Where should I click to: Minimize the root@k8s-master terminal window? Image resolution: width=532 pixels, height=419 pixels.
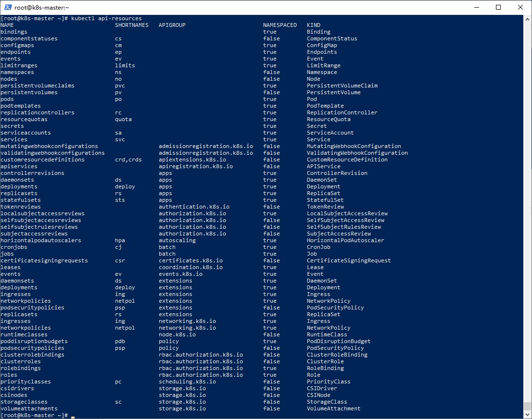click(x=477, y=7)
